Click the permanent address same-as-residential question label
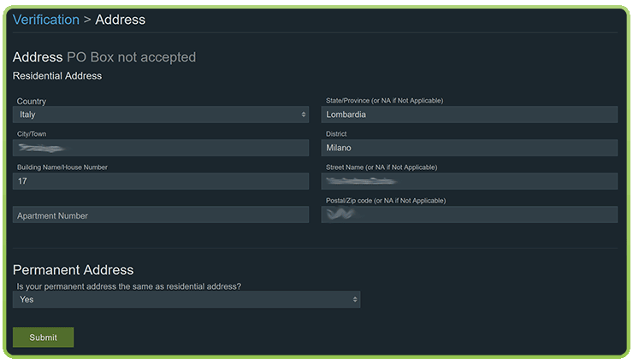The width and height of the screenshot is (633, 364). (x=129, y=286)
